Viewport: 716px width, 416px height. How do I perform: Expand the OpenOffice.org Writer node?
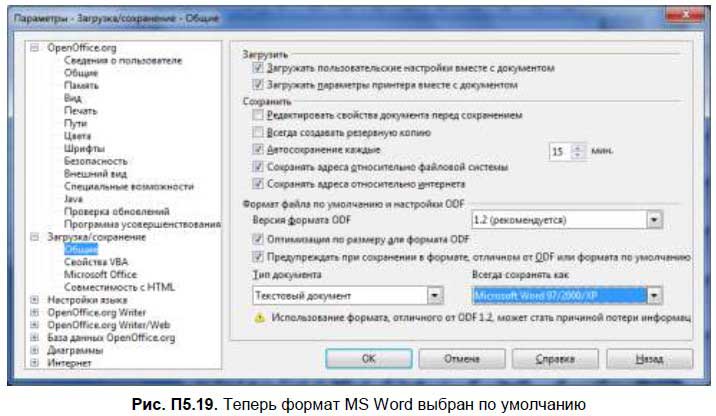coord(34,312)
